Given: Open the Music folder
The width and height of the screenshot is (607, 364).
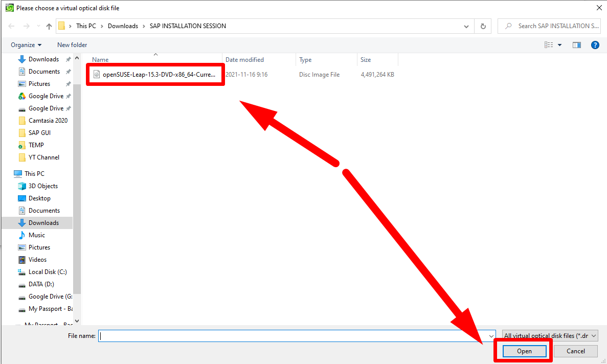Looking at the screenshot, I should coord(37,235).
